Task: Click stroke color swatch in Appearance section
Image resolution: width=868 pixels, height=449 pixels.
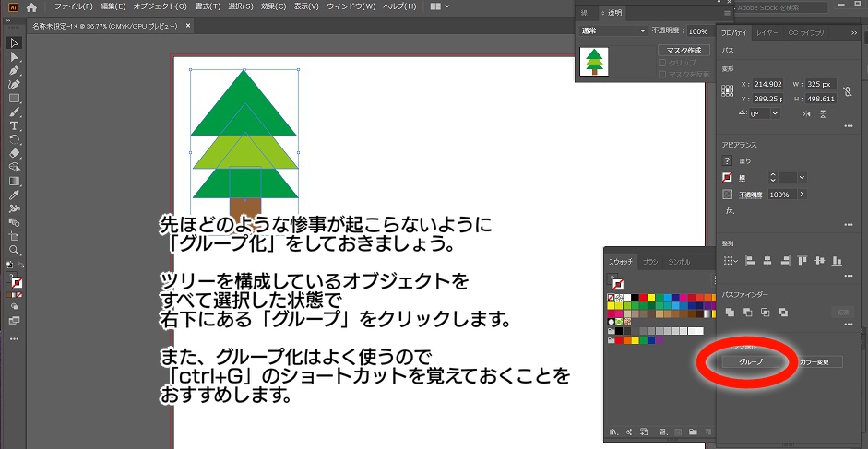Action: 728,178
